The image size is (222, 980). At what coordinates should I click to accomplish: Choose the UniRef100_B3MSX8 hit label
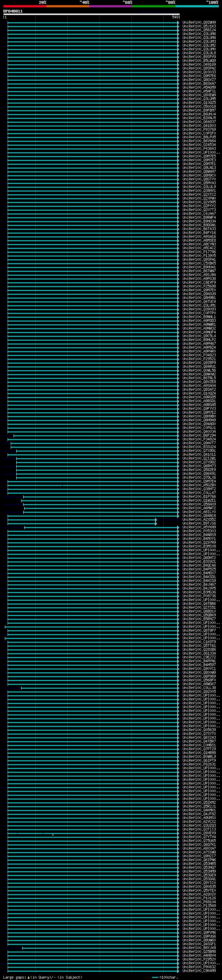pos(199,546)
